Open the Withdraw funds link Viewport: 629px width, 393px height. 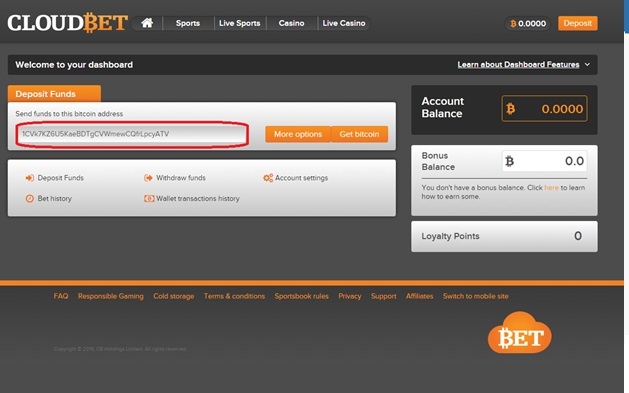tap(181, 178)
